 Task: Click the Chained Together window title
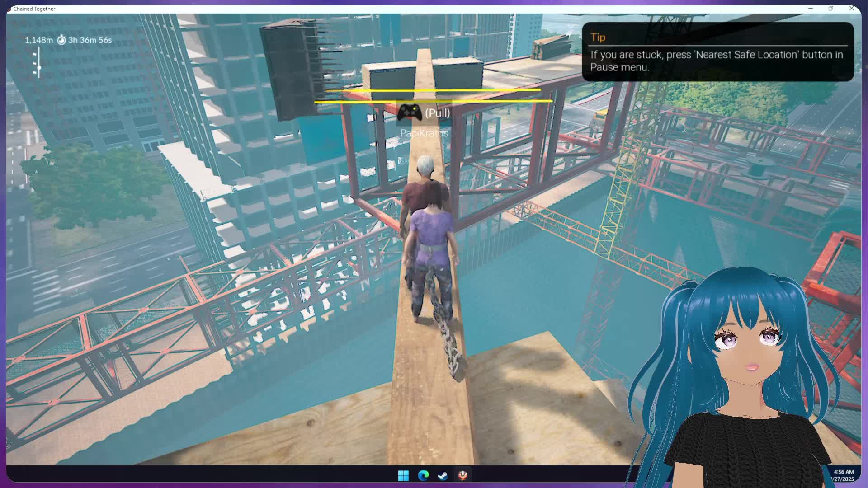point(34,9)
